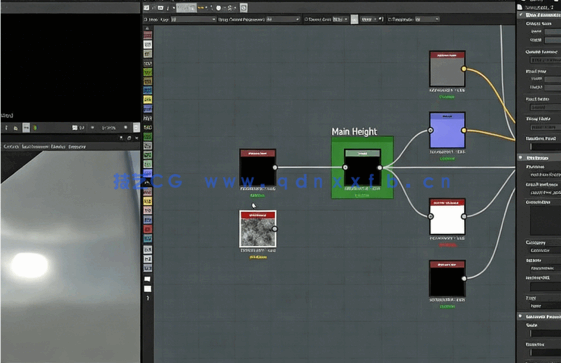561x363 pixels.
Task: Open the color channels icon in the 2D view
Action: 35,128
